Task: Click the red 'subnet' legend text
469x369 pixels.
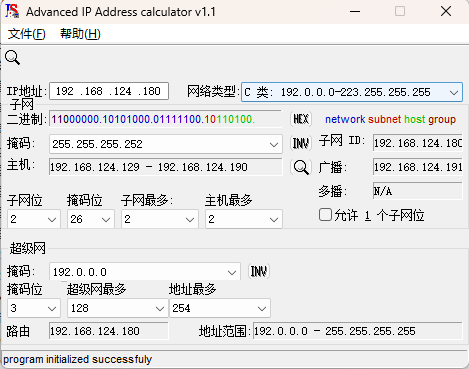Action: [384, 119]
